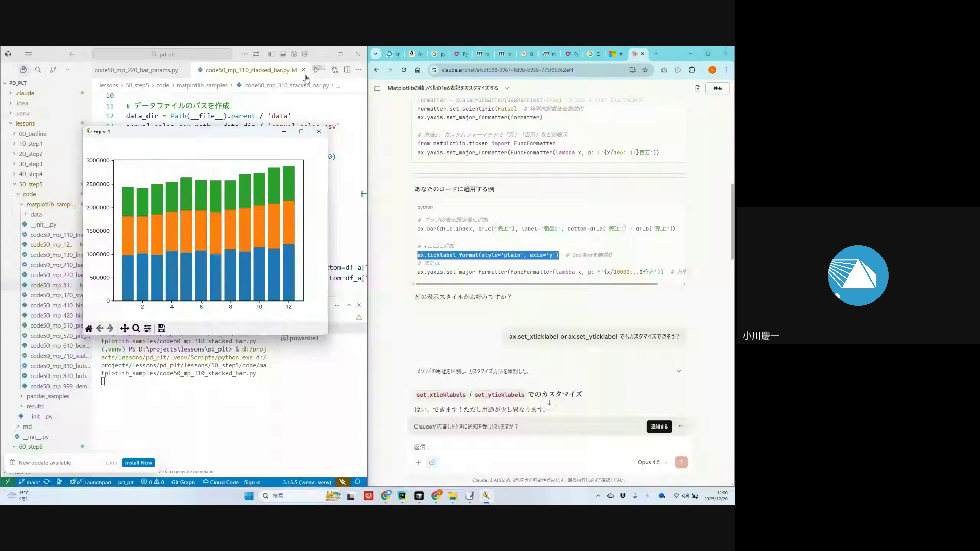Click the matplotlib Home reset view icon
The height and width of the screenshot is (551, 980).
[x=89, y=329]
